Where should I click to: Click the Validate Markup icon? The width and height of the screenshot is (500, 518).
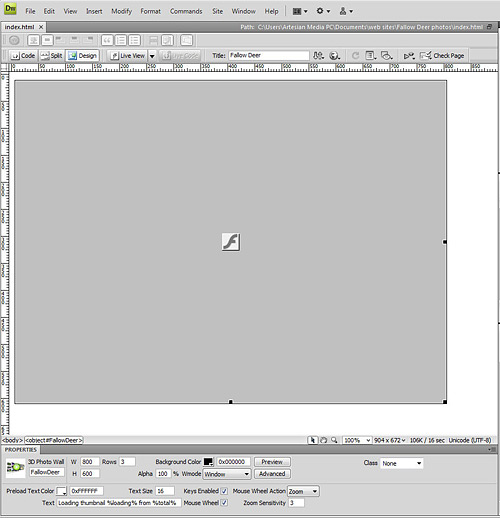point(409,56)
